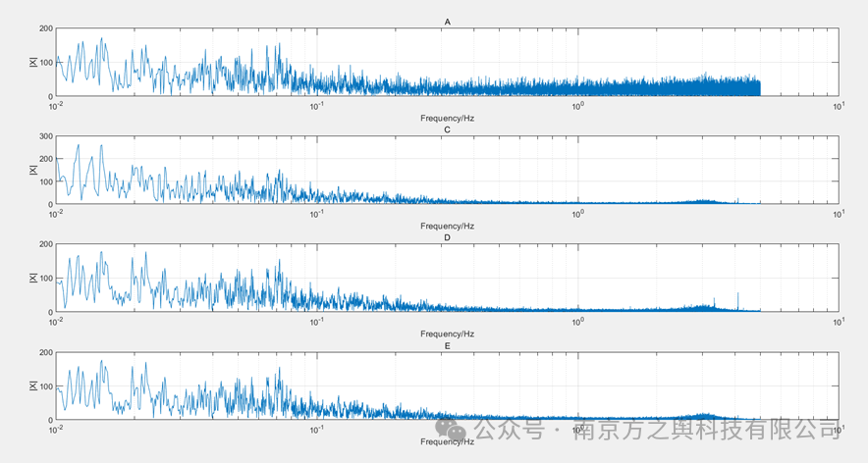Select the |X| y-axis label of subplot E
868x463 pixels.
(x=33, y=386)
